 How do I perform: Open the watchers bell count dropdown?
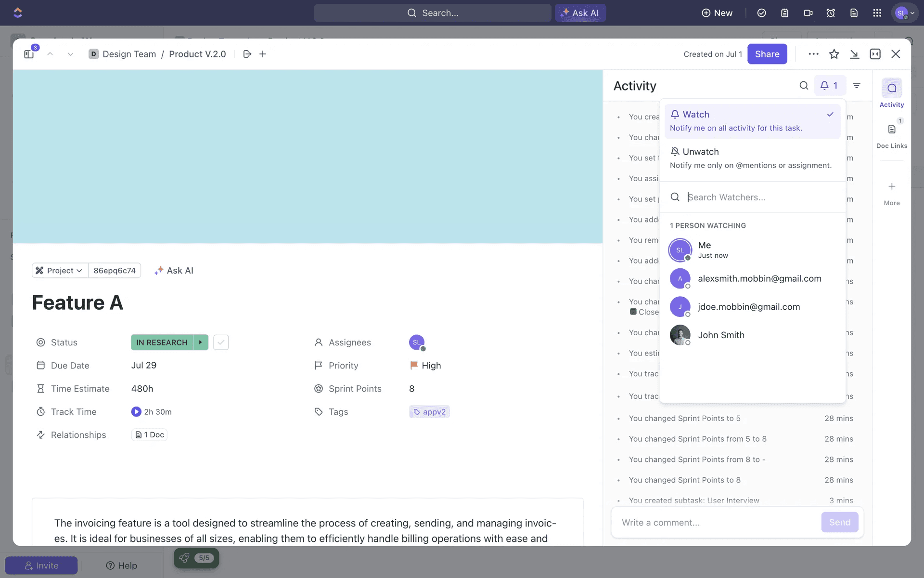(x=829, y=86)
